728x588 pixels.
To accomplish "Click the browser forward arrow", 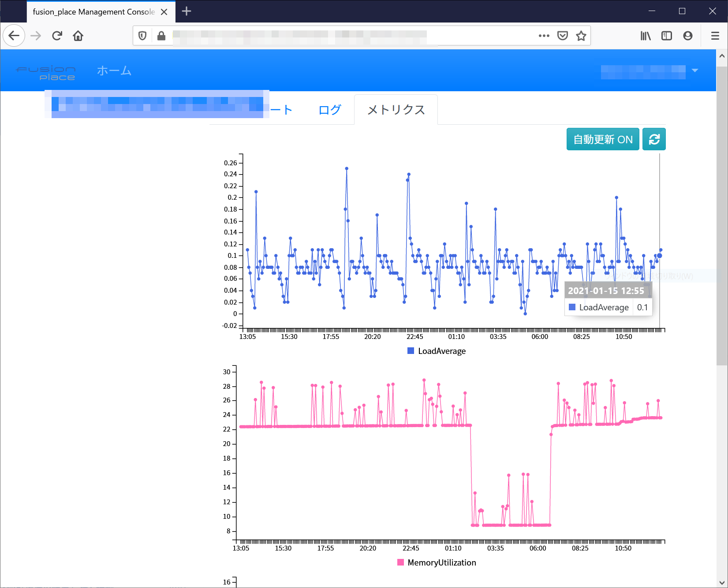I will (x=36, y=36).
